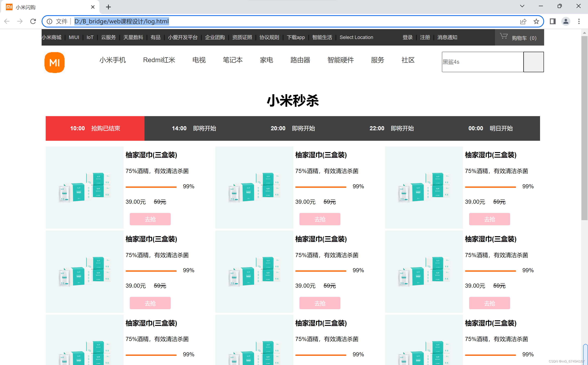The image size is (588, 365).
Task: Select the 00:00 明日开始 tab
Action: point(490,128)
